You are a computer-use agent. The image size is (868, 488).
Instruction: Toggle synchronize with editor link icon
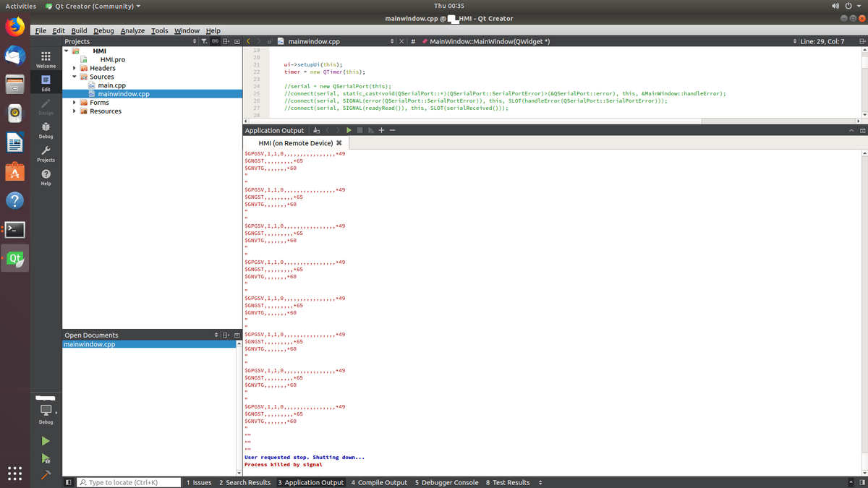pos(216,41)
